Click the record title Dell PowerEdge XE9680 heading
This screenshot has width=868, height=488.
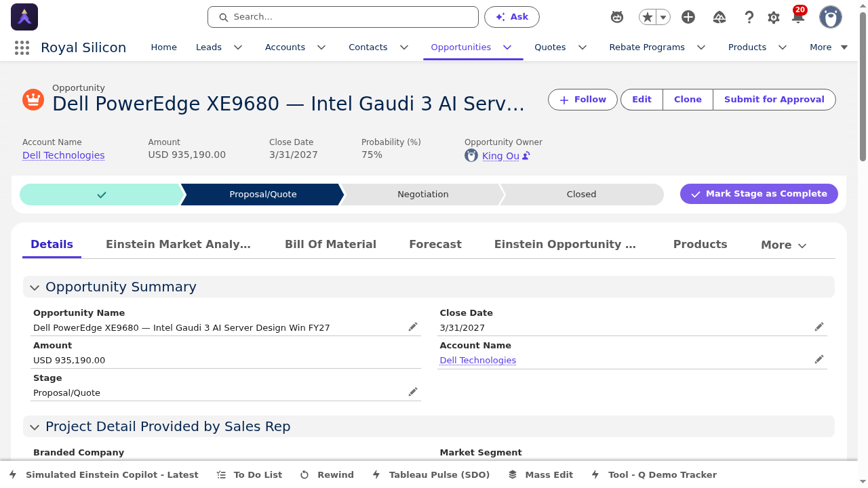click(x=288, y=104)
